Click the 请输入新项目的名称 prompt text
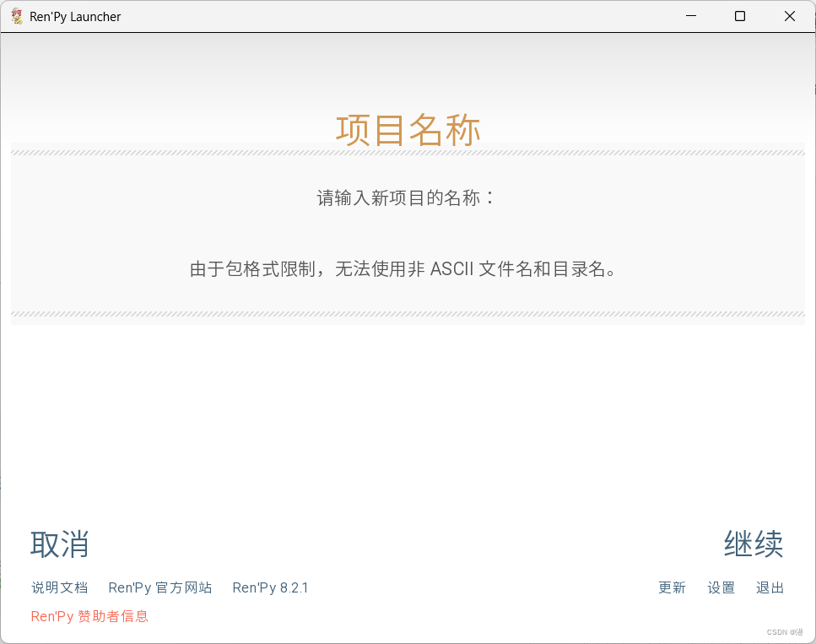Viewport: 816px width, 644px height. pos(408,197)
